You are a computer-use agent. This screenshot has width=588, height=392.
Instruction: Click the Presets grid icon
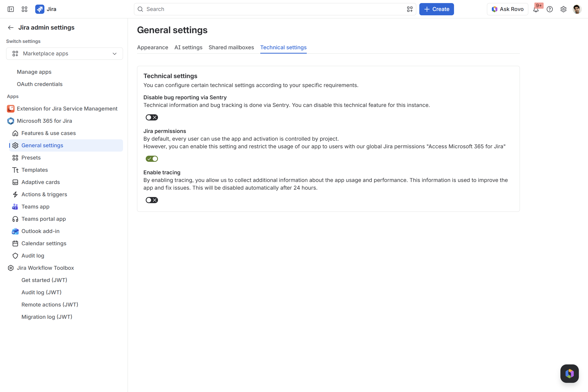pyautogui.click(x=15, y=158)
